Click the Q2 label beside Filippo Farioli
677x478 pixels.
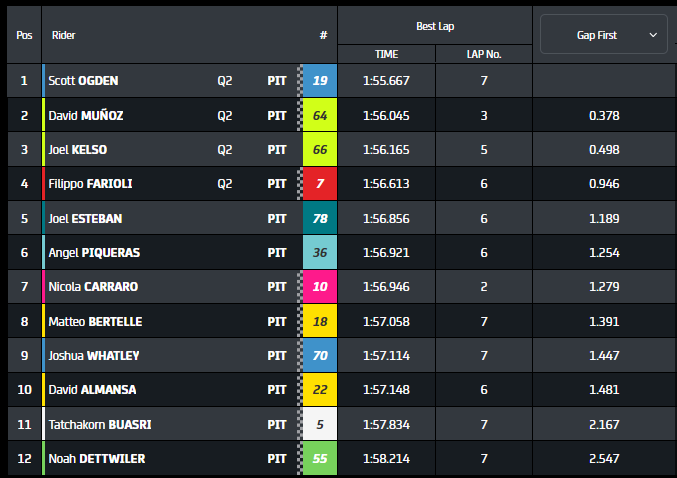225,184
